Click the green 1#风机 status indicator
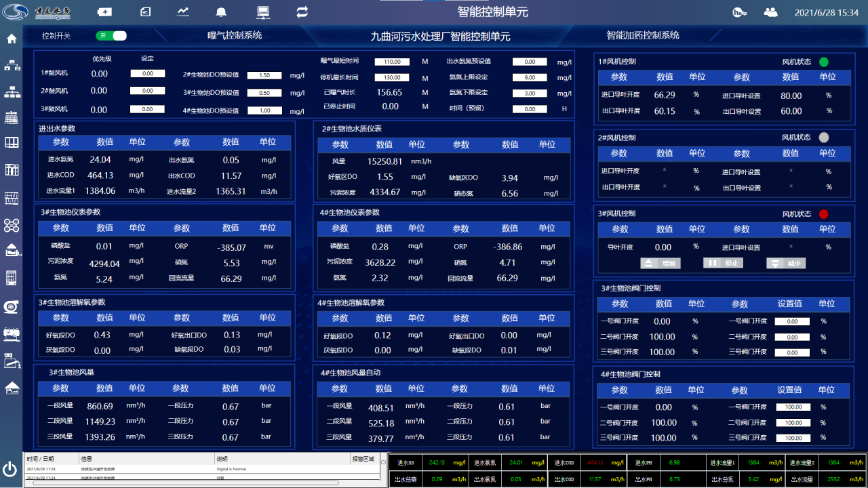The height and width of the screenshot is (488, 868). point(824,62)
